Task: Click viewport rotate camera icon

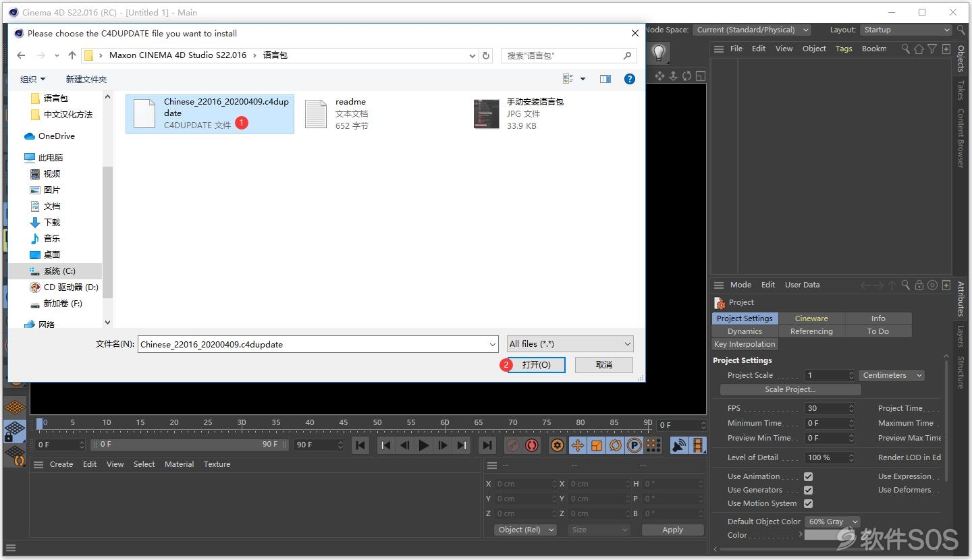Action: pos(686,76)
